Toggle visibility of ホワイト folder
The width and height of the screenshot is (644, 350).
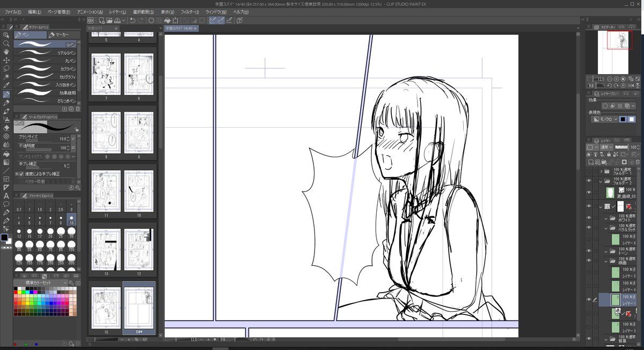click(x=589, y=217)
